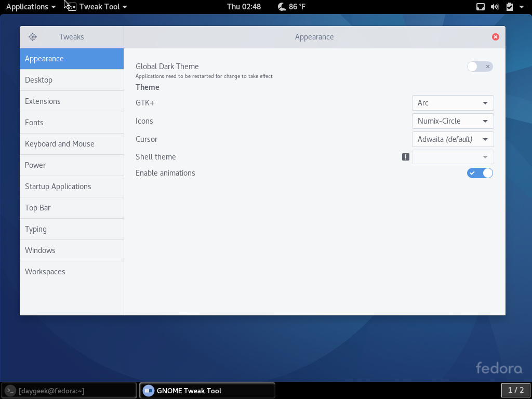Select the Power section

click(x=72, y=165)
